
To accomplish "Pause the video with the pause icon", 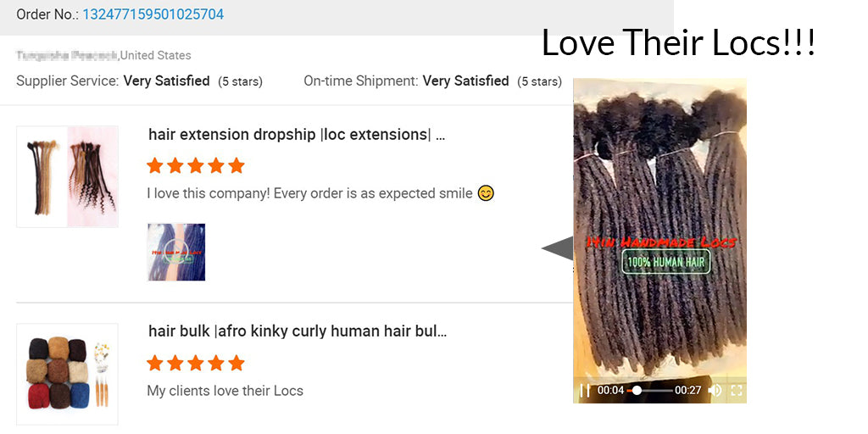I will tap(584, 391).
